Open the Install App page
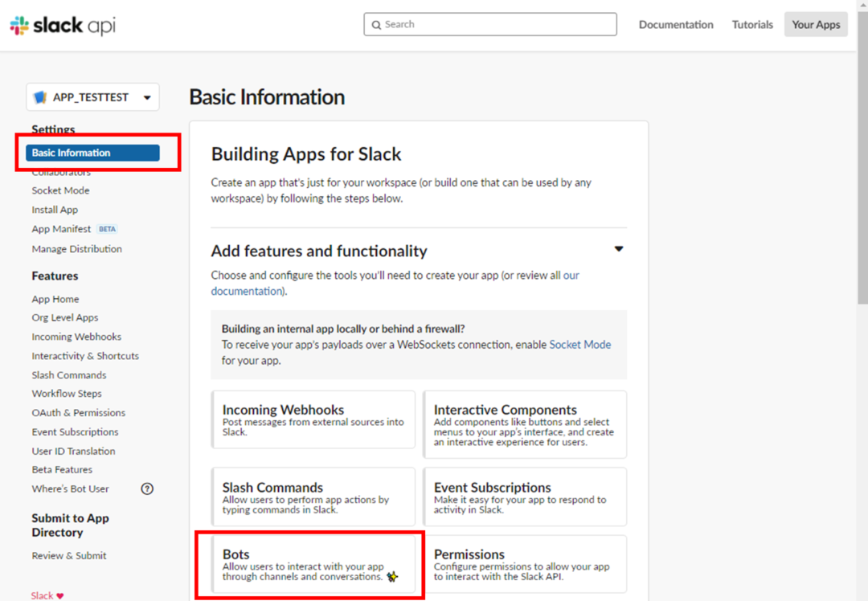Image resolution: width=868 pixels, height=601 pixels. click(55, 210)
